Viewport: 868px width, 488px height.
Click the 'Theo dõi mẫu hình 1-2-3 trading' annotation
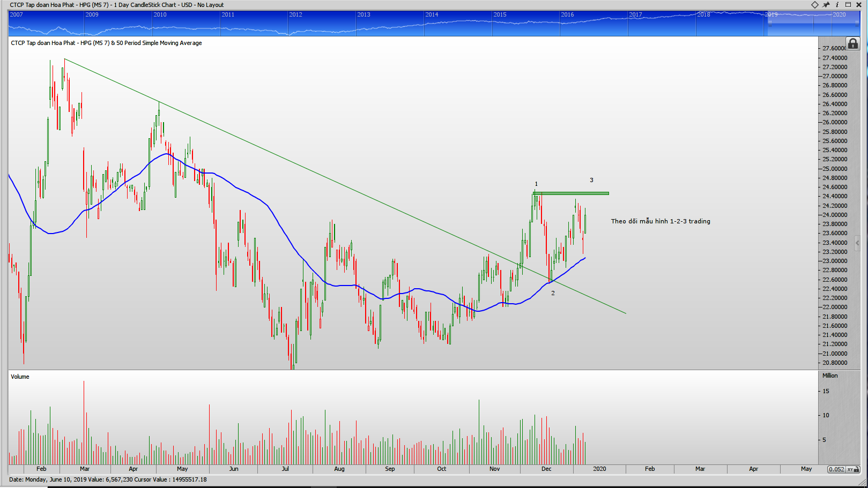pos(661,221)
